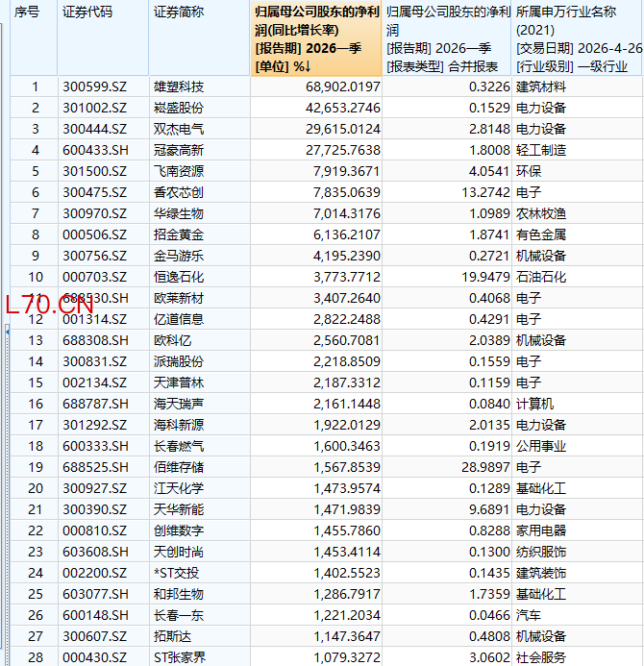Select stock name 崧盛股份
This screenshot has height=666, width=644.
click(x=179, y=108)
